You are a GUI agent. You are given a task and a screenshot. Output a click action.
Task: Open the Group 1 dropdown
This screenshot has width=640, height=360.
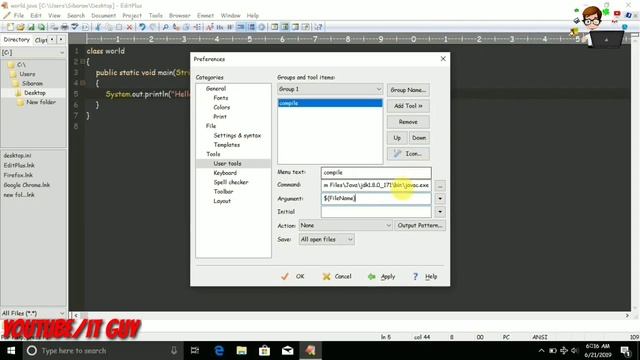click(330, 89)
